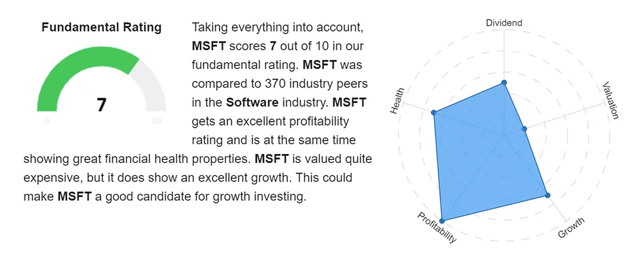The height and width of the screenshot is (257, 644).
Task: Click the bold Software industry text
Action: (252, 102)
